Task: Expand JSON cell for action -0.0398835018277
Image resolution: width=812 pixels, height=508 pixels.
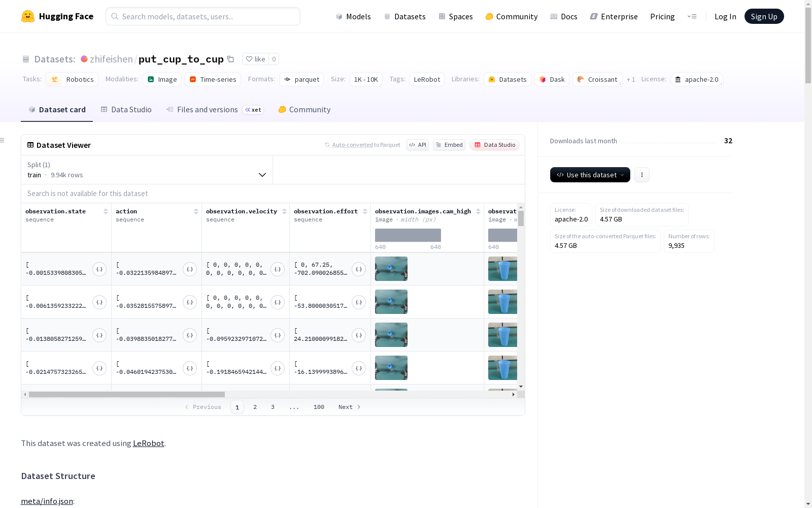Action: pos(190,335)
